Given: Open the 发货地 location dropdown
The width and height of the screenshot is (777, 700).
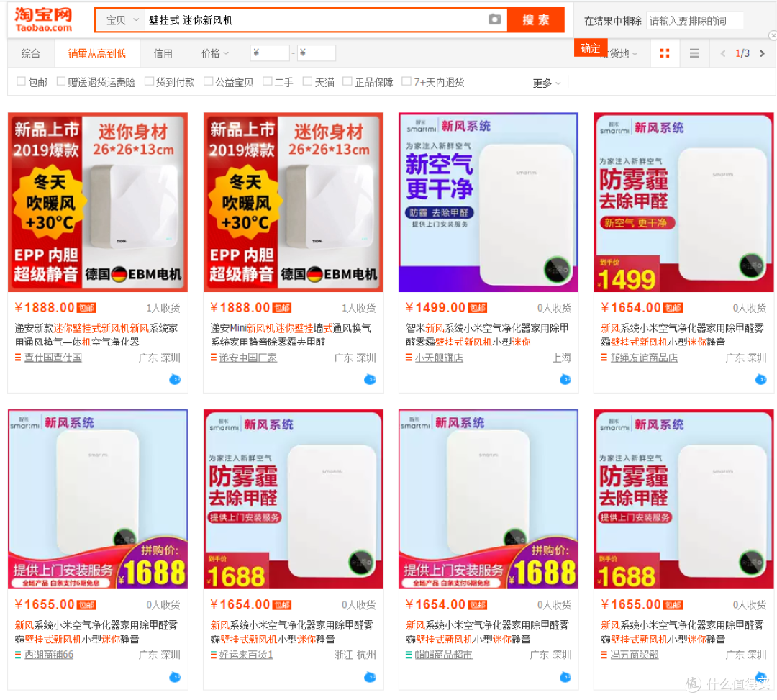Looking at the screenshot, I should click(619, 53).
